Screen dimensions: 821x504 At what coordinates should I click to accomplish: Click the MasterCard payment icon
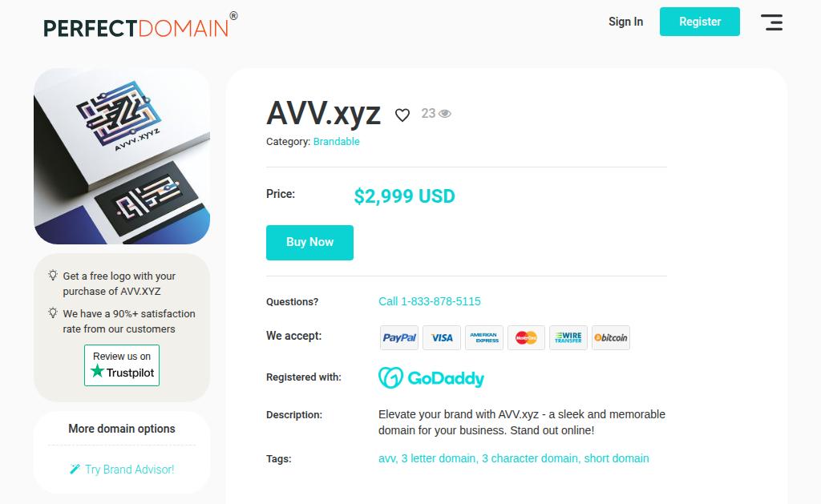pos(526,338)
